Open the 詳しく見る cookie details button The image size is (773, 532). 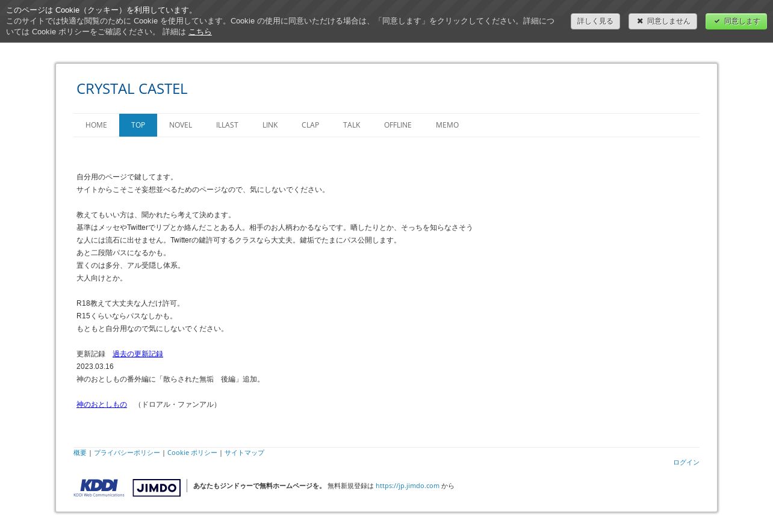tap(595, 21)
